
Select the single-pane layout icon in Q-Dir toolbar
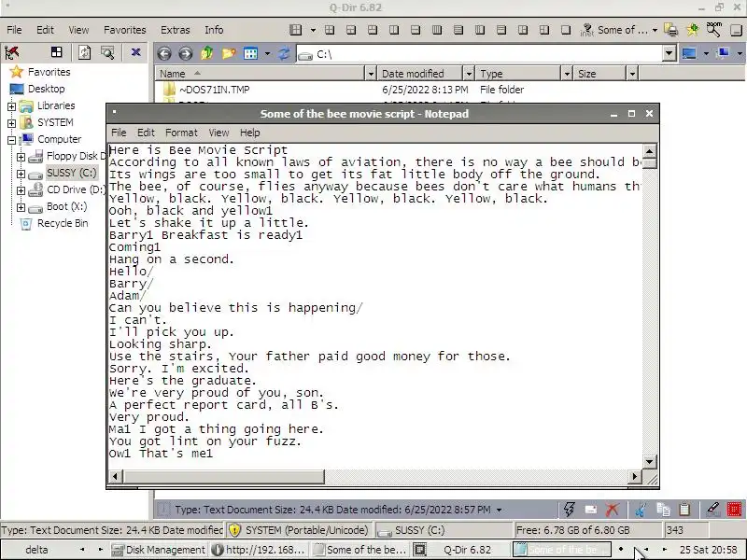566,30
